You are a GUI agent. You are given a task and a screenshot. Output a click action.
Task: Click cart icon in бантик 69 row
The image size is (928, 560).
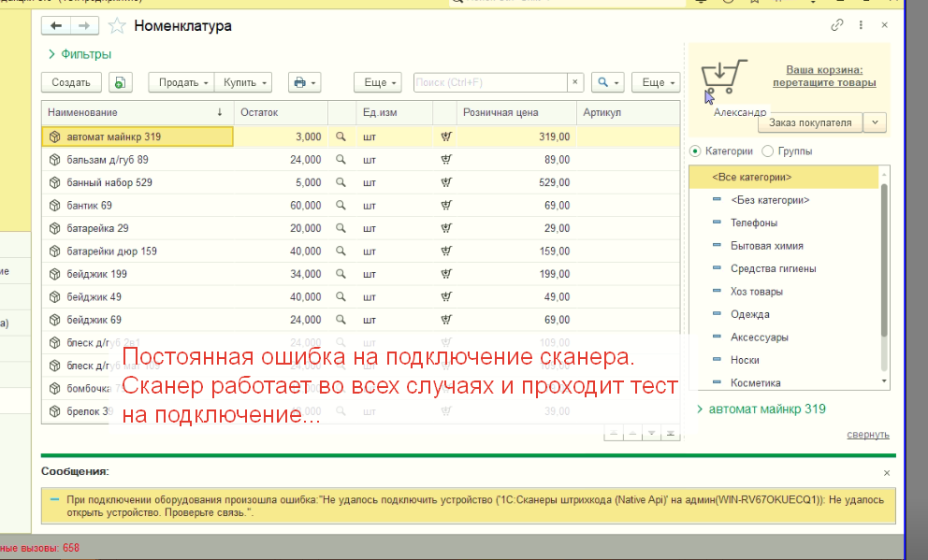click(x=445, y=206)
